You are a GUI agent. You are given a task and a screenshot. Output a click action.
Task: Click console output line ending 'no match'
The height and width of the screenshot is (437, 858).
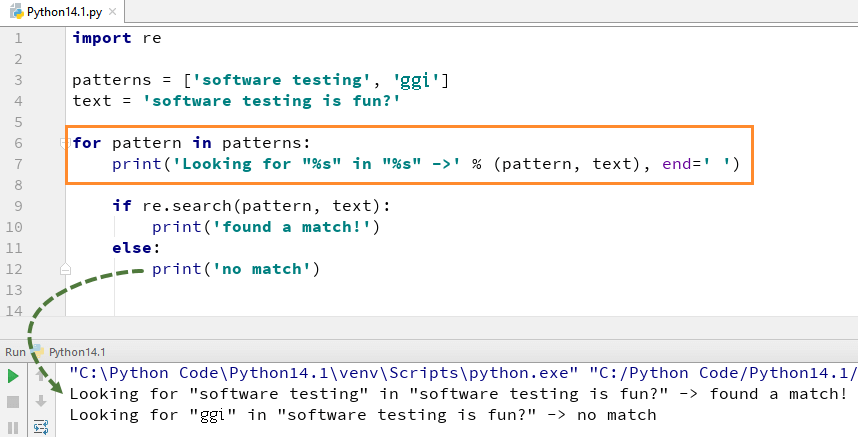click(x=362, y=414)
